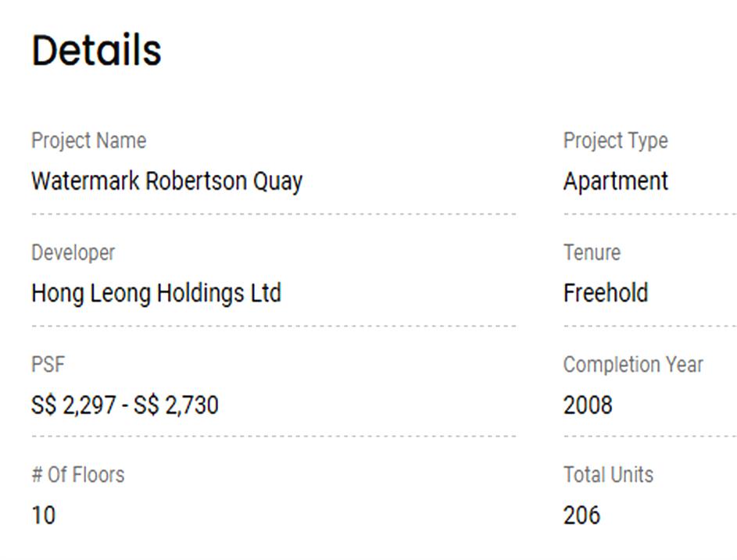The width and height of the screenshot is (737, 560).
Task: Select the Watermark Robertson Quay text
Action: tap(166, 181)
